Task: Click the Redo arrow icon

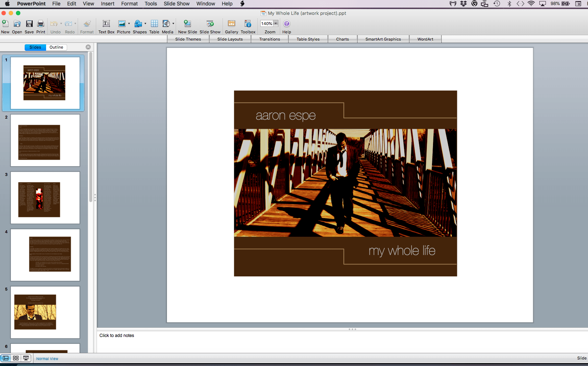Action: (x=68, y=24)
